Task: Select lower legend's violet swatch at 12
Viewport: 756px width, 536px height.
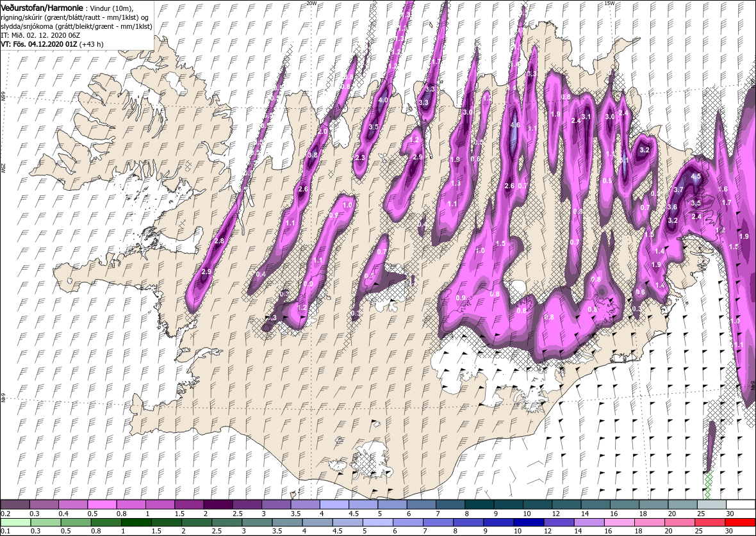Action: coord(559,523)
